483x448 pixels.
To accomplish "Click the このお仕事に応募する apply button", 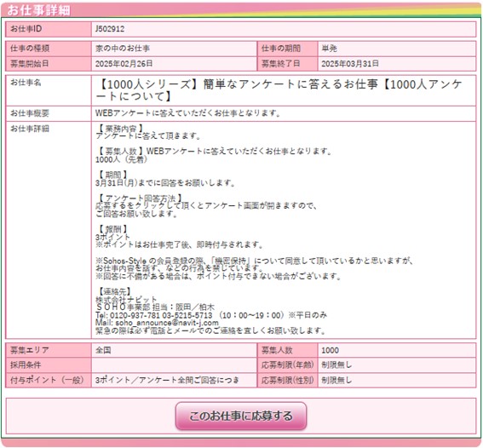I will coord(241,416).
